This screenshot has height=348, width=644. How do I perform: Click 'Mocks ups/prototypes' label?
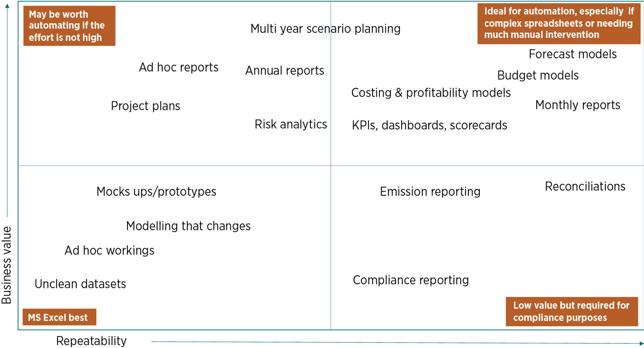(x=156, y=192)
